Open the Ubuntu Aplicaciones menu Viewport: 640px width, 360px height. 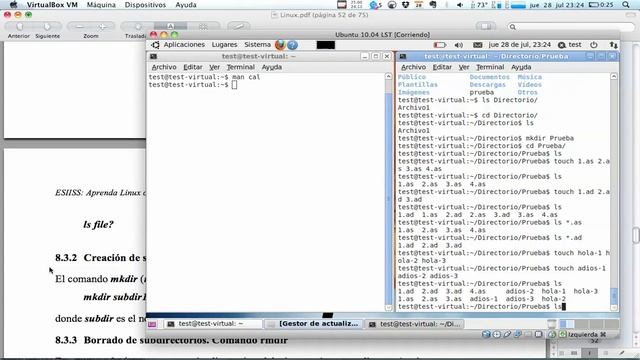point(184,44)
